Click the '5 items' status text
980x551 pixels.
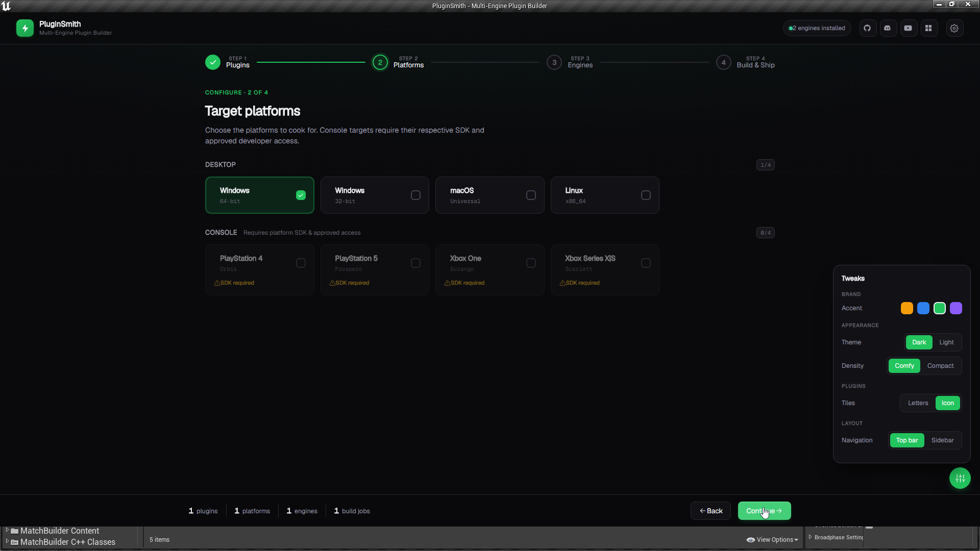click(x=159, y=540)
